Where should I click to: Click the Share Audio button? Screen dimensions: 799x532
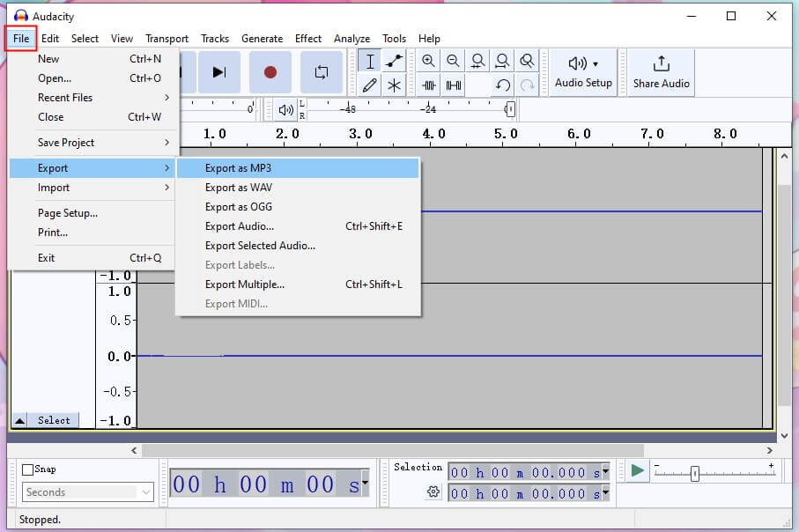[661, 72]
